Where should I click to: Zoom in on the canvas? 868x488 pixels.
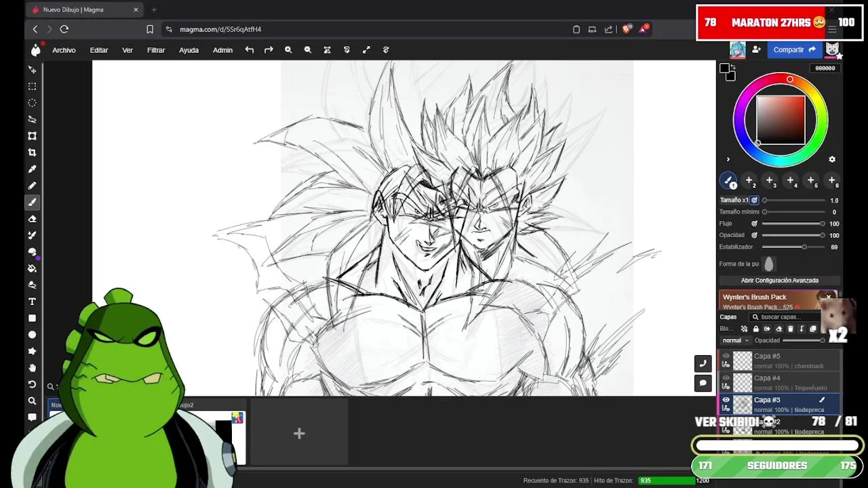[x=288, y=49]
